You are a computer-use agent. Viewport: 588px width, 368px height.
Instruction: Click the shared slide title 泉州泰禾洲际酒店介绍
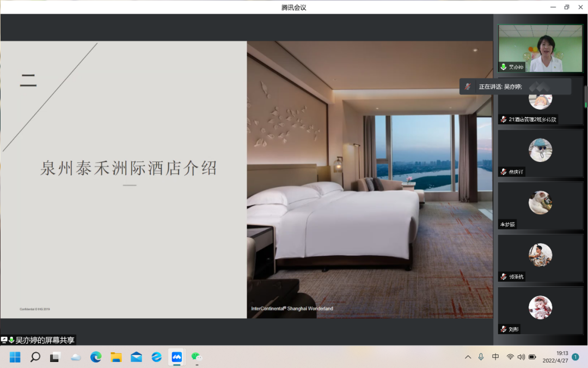128,168
